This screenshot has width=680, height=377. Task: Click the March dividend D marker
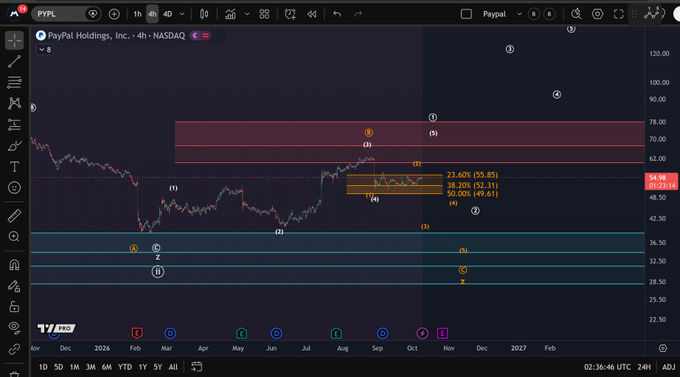click(x=170, y=333)
